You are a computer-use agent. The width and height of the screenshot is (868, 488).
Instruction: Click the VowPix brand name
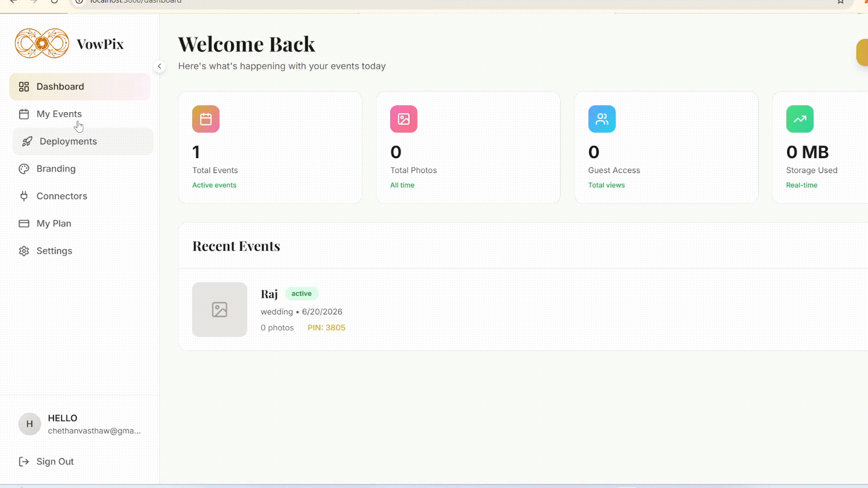pyautogui.click(x=100, y=44)
